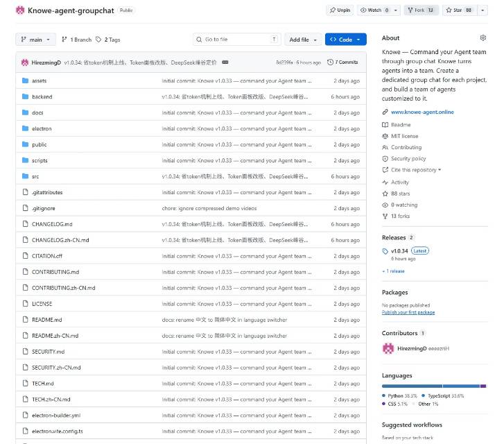Click the src folder icon
The image size is (504, 444).
26,176
